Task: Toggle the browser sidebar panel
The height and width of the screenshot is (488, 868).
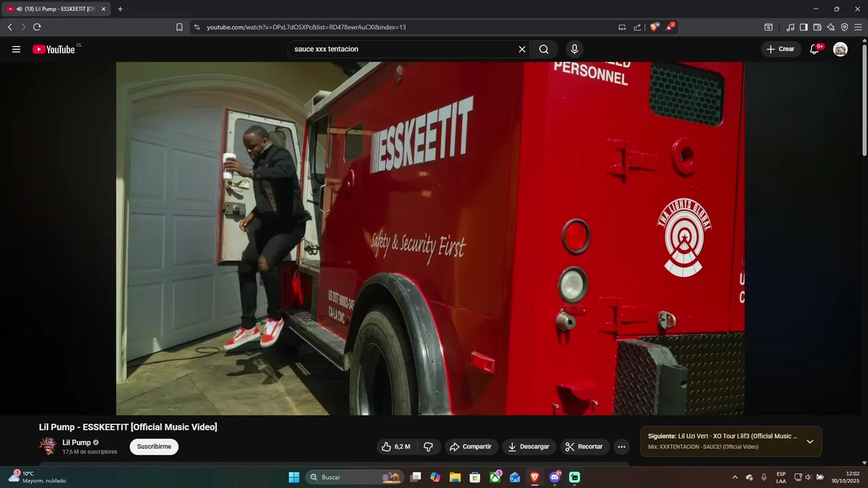Action: [x=804, y=27]
